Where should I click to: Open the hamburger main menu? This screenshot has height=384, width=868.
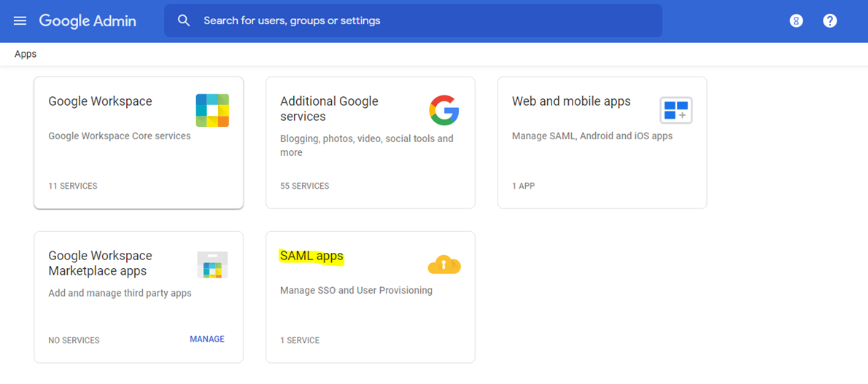[20, 21]
